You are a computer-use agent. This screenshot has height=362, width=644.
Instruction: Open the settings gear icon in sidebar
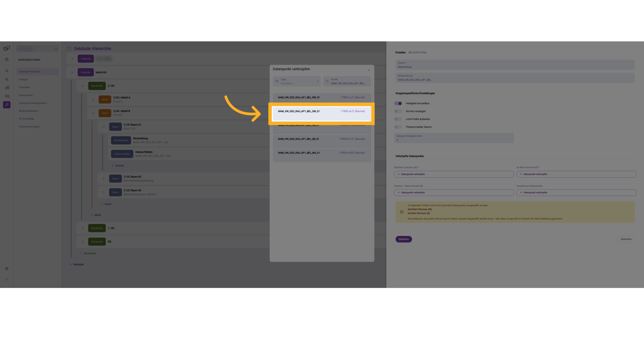(x=7, y=269)
